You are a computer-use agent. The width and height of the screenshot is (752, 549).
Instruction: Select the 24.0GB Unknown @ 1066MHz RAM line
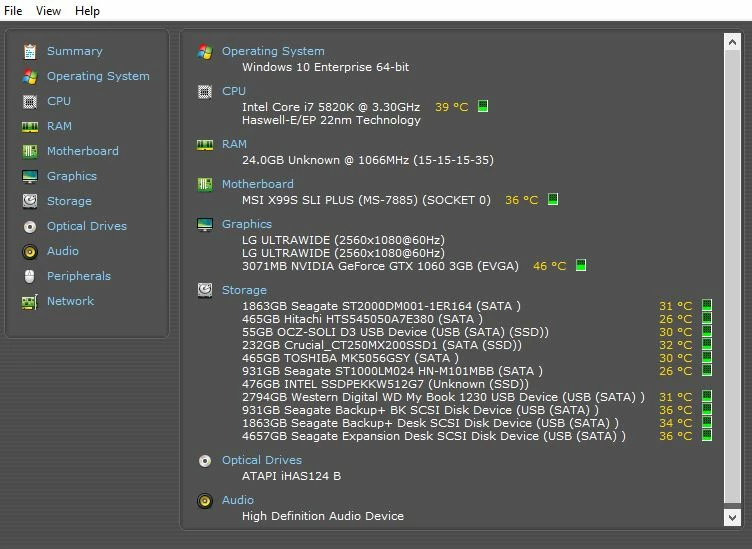pos(368,160)
